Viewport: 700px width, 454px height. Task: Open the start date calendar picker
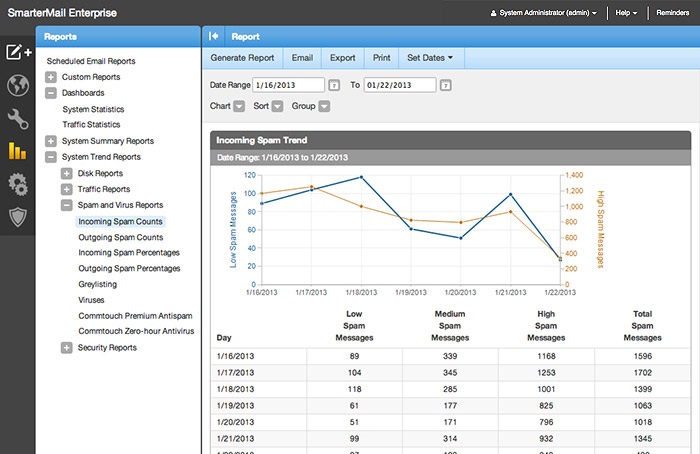334,85
